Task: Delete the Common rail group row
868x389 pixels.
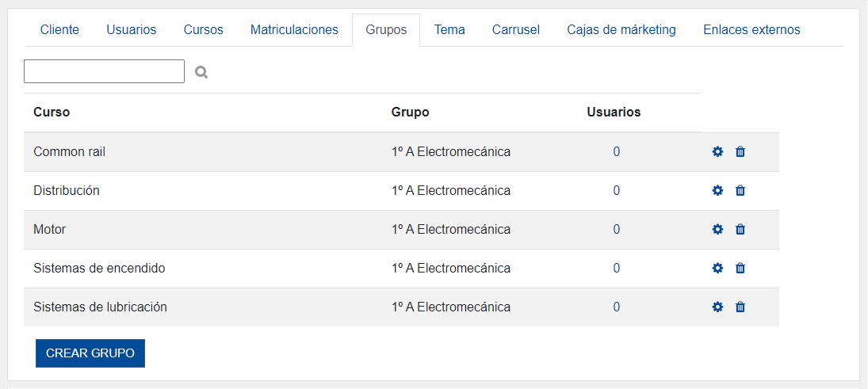Action: pyautogui.click(x=740, y=151)
